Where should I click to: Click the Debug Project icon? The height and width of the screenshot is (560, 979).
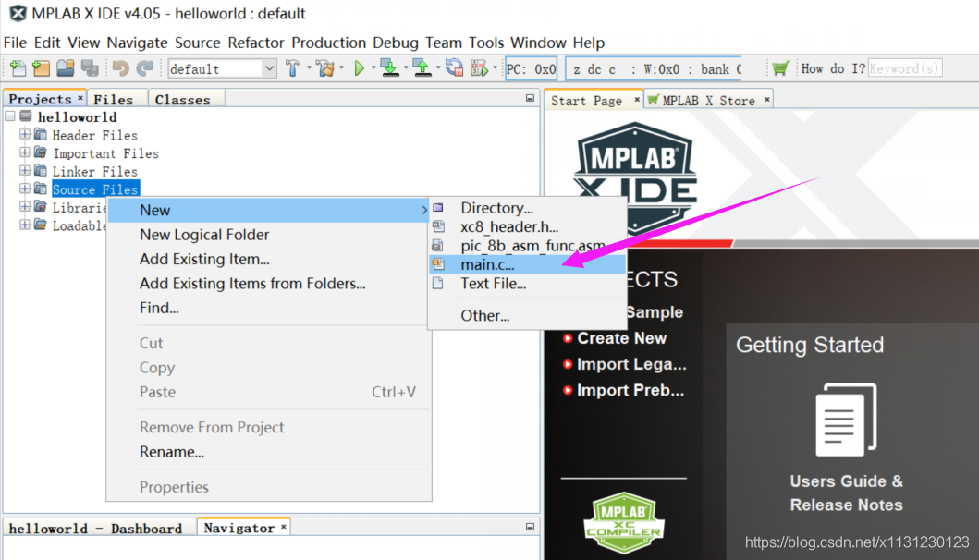pos(480,68)
